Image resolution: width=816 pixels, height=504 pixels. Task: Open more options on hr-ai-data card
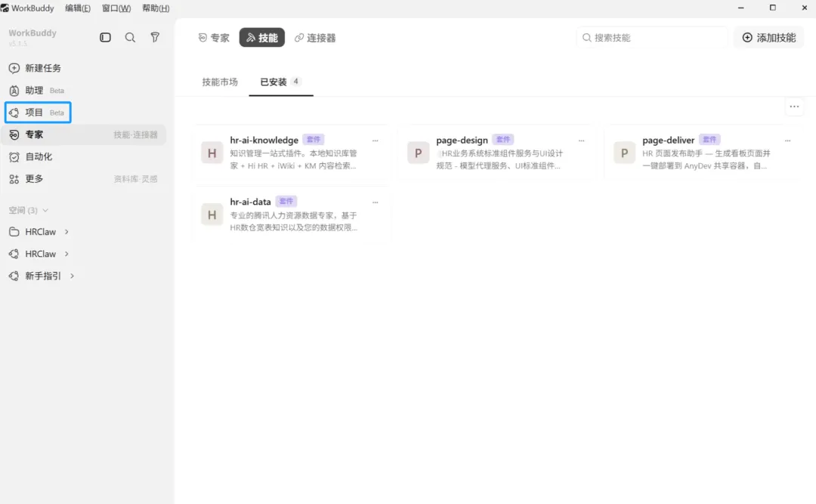point(376,202)
